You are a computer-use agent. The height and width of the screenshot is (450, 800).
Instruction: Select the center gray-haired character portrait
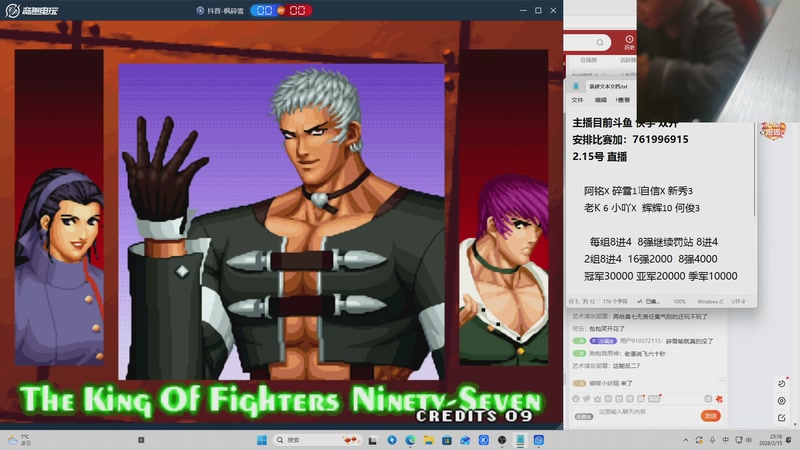281,222
